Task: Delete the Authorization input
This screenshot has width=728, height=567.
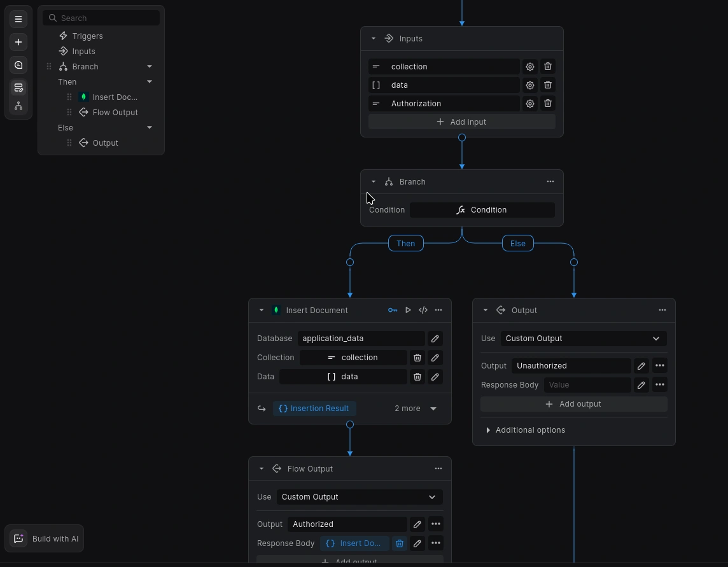Action: [x=548, y=104]
